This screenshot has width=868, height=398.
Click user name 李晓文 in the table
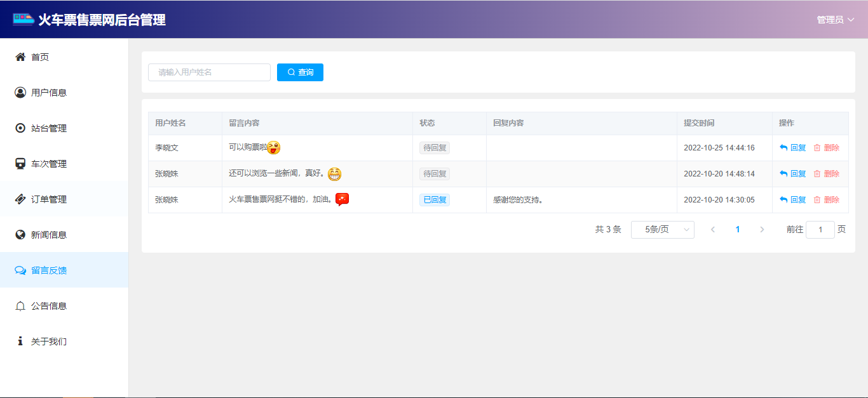166,148
